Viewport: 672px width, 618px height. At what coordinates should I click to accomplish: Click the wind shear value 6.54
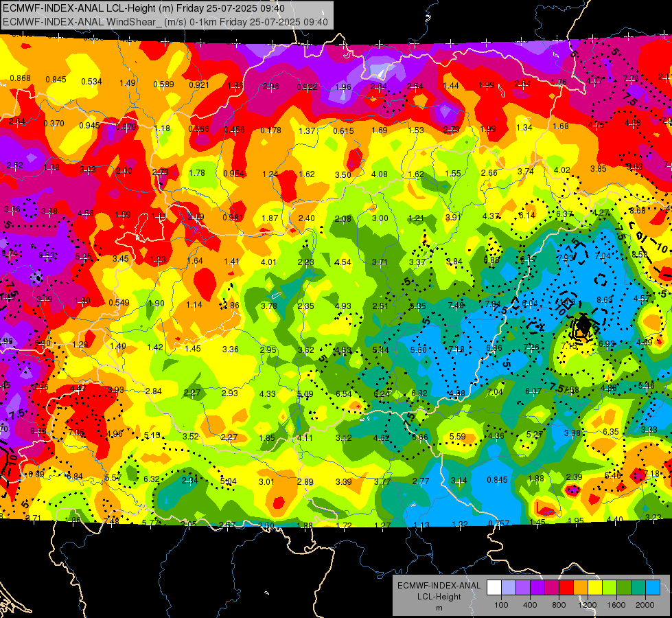click(x=344, y=393)
